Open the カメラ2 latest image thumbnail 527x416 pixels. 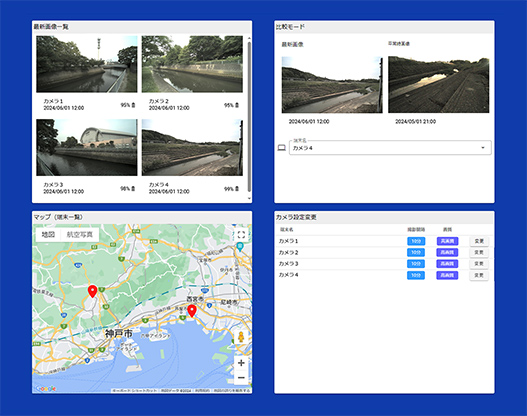pos(192,64)
